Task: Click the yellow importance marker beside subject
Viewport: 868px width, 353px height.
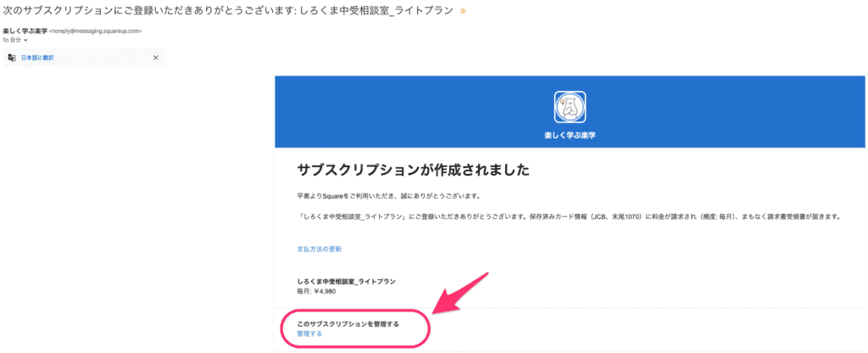Action: click(463, 11)
